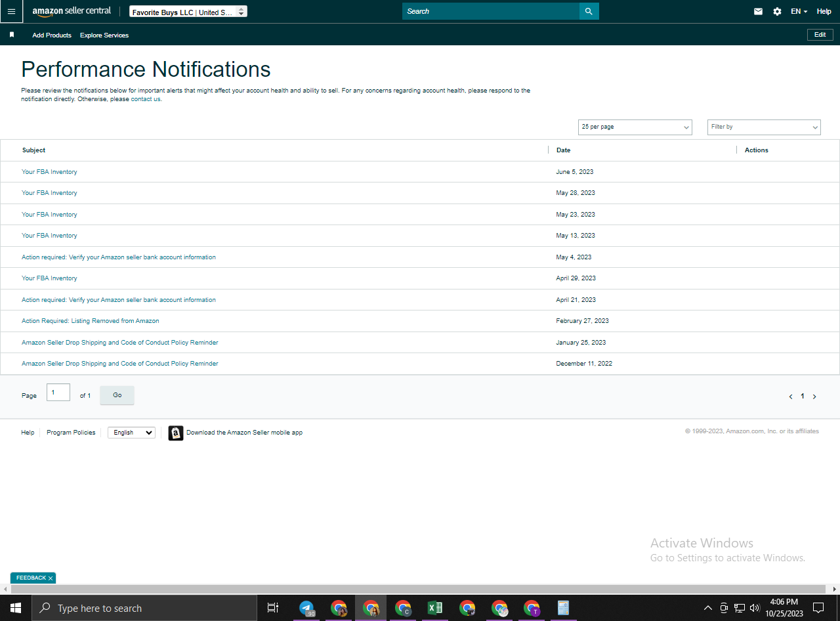Open the Windows Start menu
The image size is (840, 621).
coord(15,608)
